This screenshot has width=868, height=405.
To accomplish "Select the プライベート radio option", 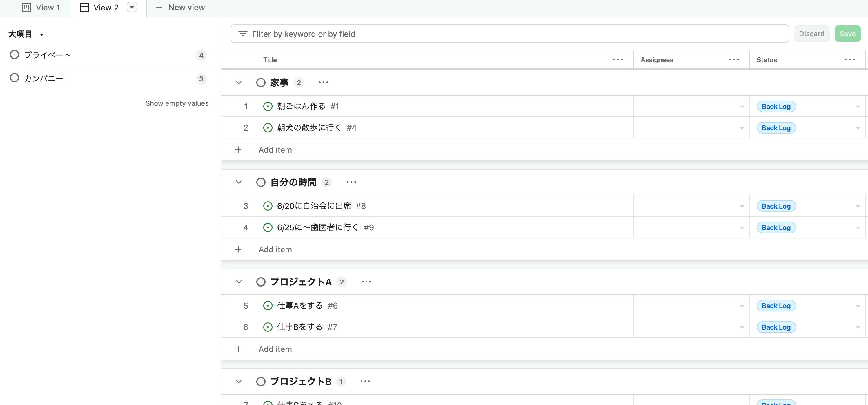I will pos(14,54).
